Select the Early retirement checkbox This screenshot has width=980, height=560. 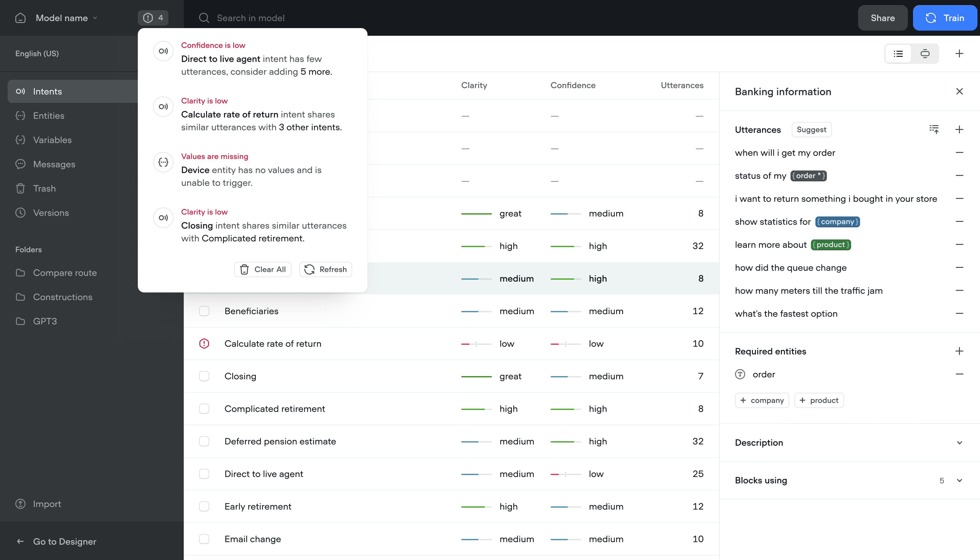point(204,507)
